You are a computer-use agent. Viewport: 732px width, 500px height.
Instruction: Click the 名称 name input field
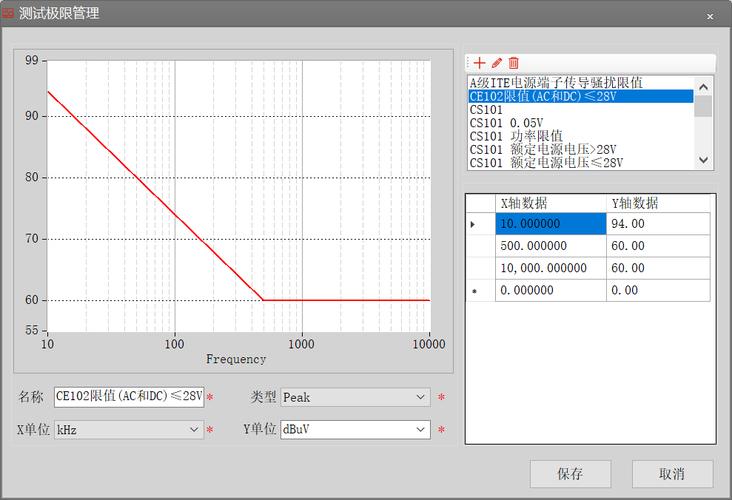(129, 397)
